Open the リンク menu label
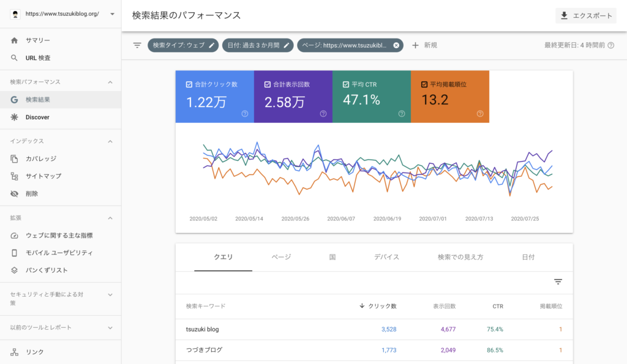The image size is (627, 364). tap(35, 352)
